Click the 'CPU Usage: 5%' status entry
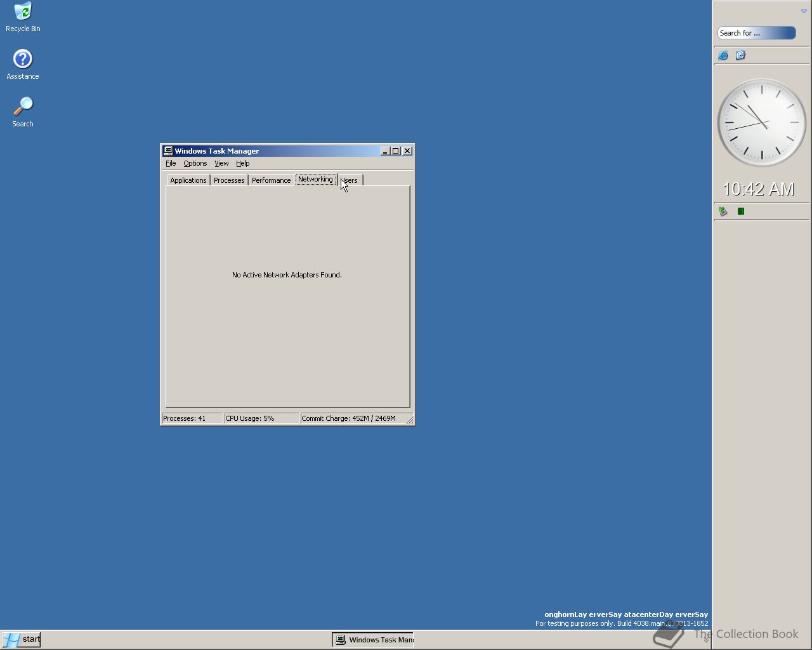Screen dimensions: 812x650 coord(261,418)
